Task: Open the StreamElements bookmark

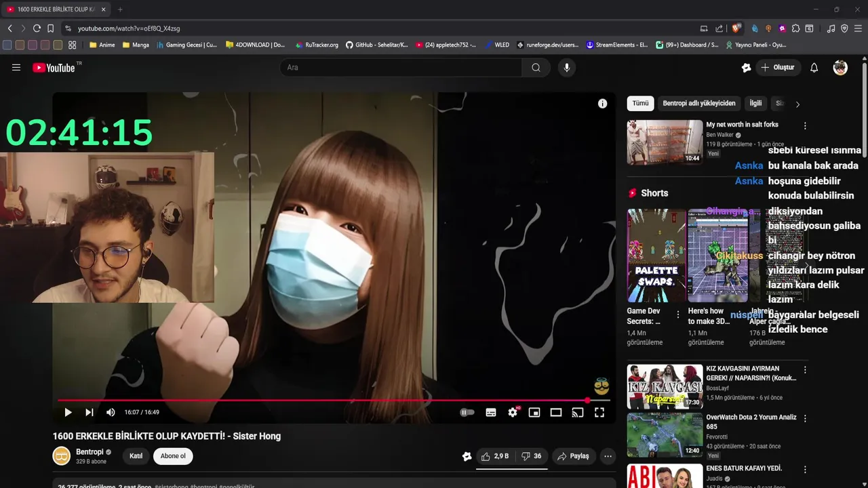Action: pyautogui.click(x=617, y=45)
